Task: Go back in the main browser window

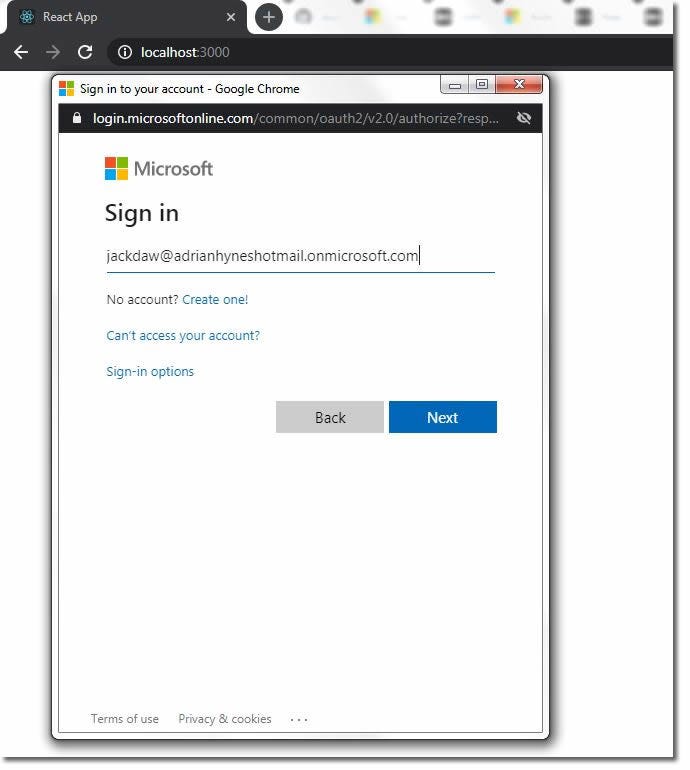Action: pyautogui.click(x=21, y=52)
